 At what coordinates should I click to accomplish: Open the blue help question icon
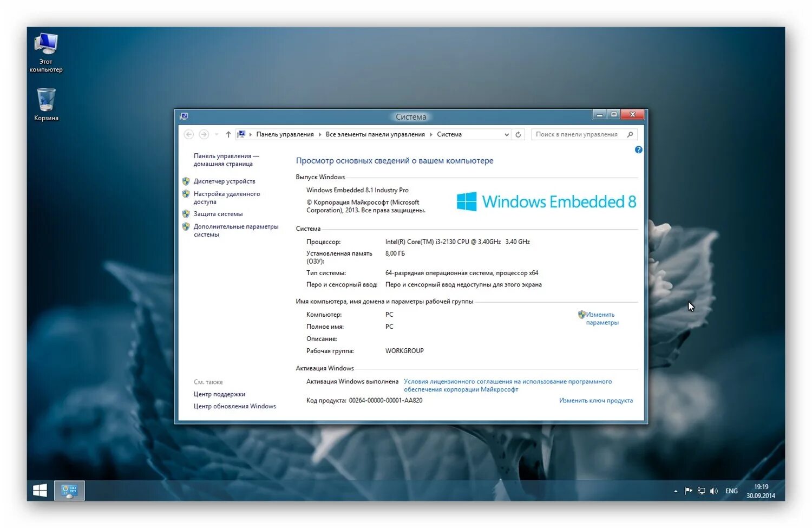coord(639,150)
